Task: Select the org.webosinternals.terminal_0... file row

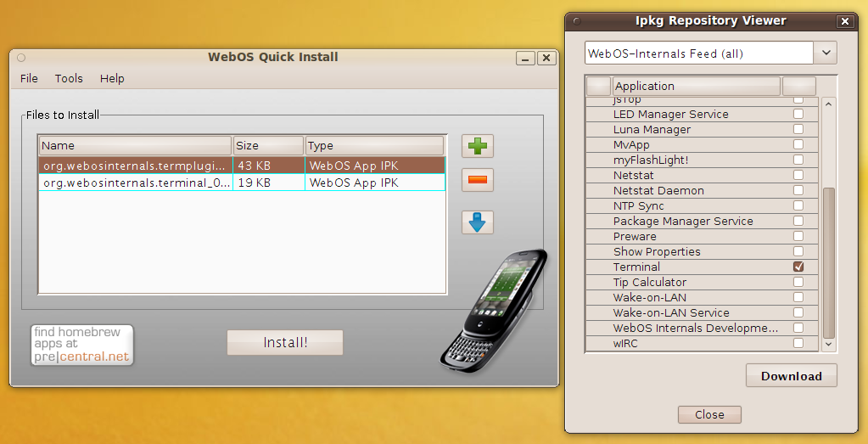Action: 242,183
